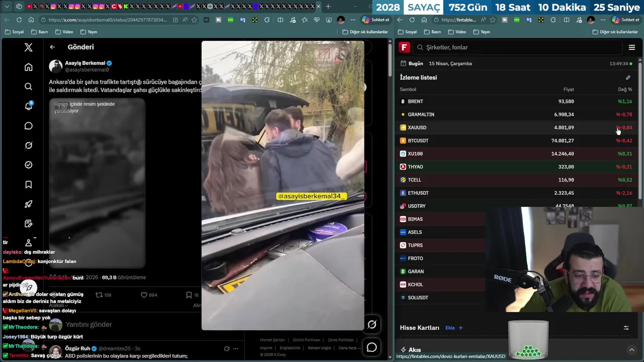The image size is (644, 362).
Task: Select the THYAO row in the watchlist
Action: coord(516,166)
